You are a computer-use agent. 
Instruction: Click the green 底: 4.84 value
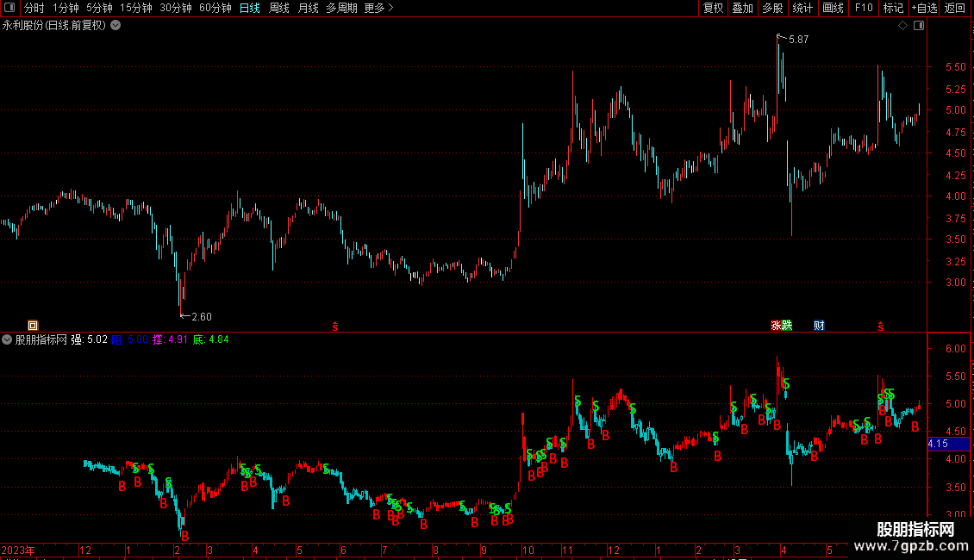click(x=211, y=339)
